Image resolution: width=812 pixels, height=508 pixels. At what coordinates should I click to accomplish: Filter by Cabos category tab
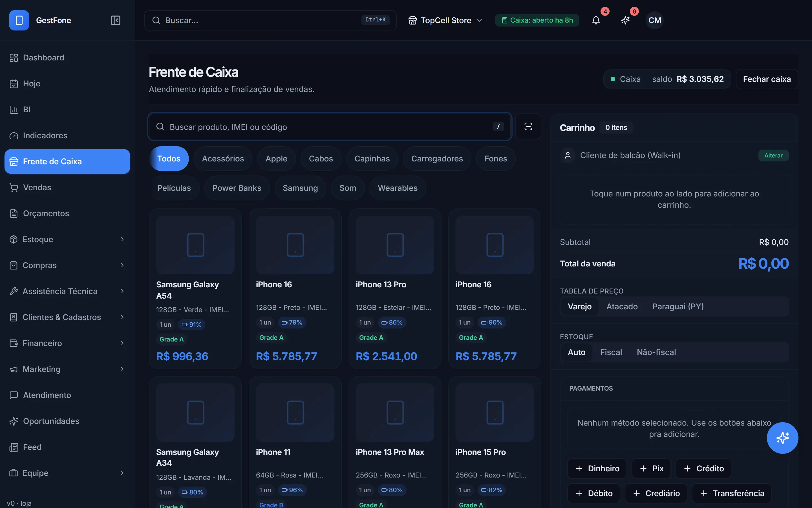[x=321, y=159]
